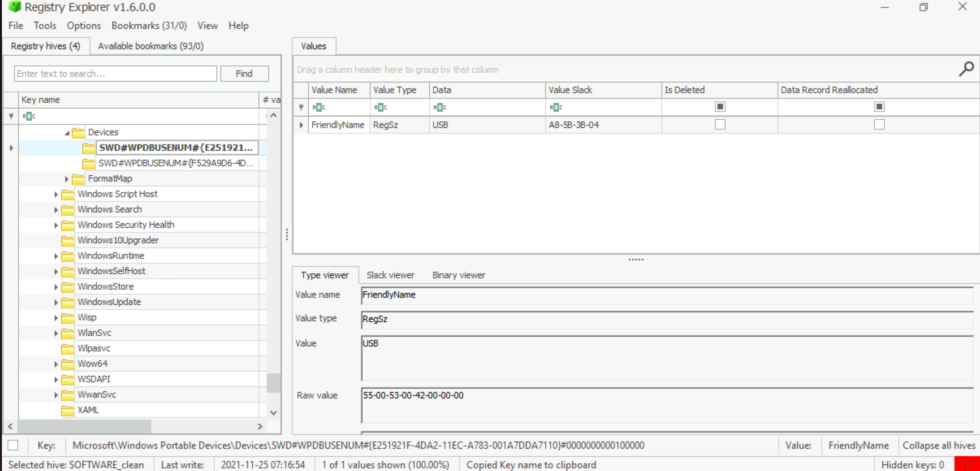Click the Key name column filter icon
980x471 pixels.
tap(28, 116)
